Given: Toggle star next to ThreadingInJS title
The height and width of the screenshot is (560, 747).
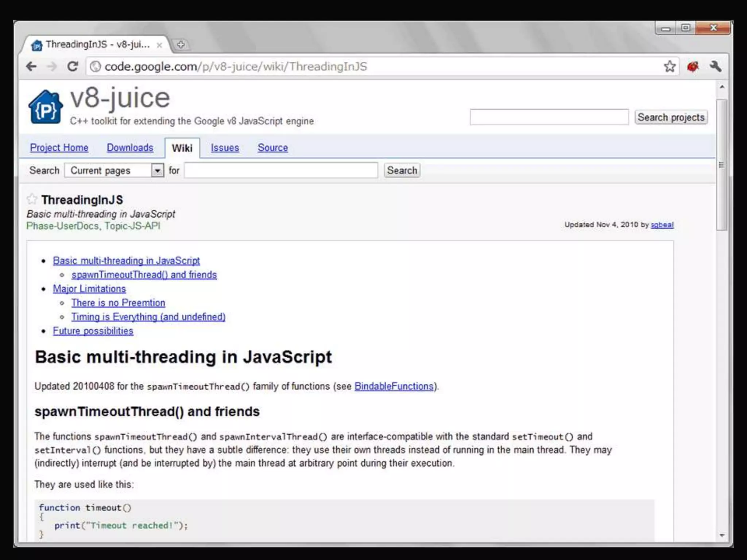Looking at the screenshot, I should [x=32, y=199].
